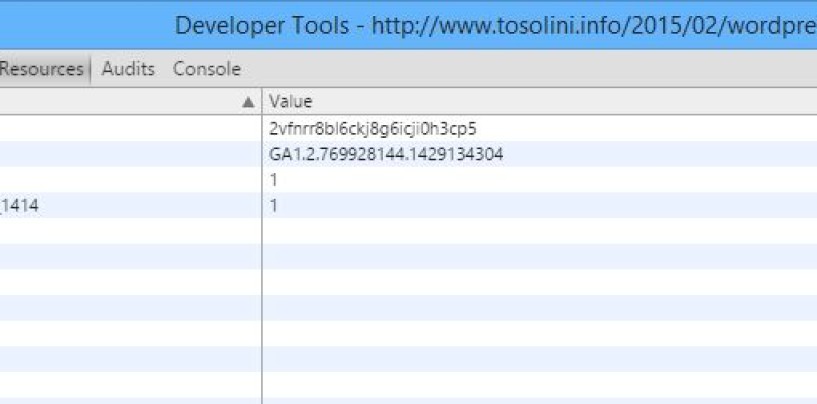The image size is (817, 404).
Task: Click the Developer Tools window title
Action: pos(496,26)
